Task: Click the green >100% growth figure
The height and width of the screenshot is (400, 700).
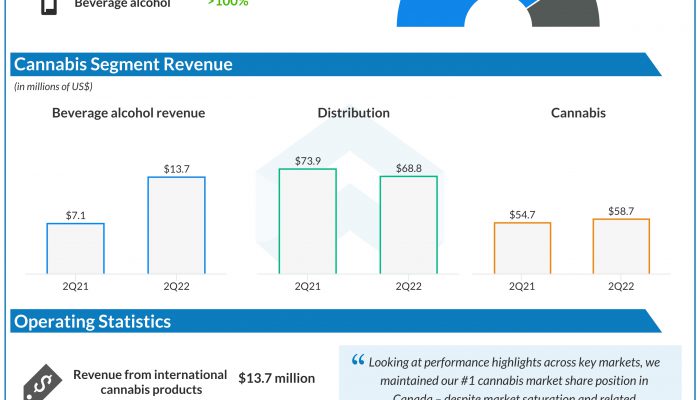Action: [228, 4]
